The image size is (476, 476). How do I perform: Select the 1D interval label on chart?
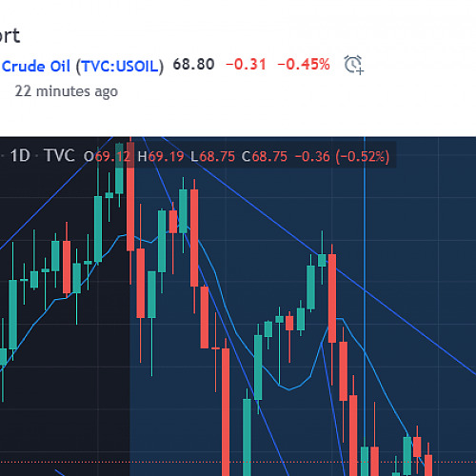point(20,156)
